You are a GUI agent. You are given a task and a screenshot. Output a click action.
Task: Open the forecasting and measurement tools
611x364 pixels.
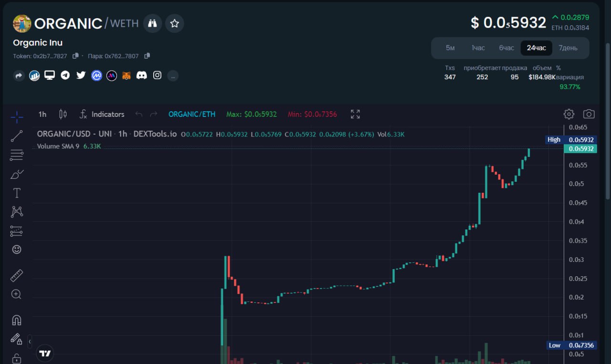click(17, 231)
